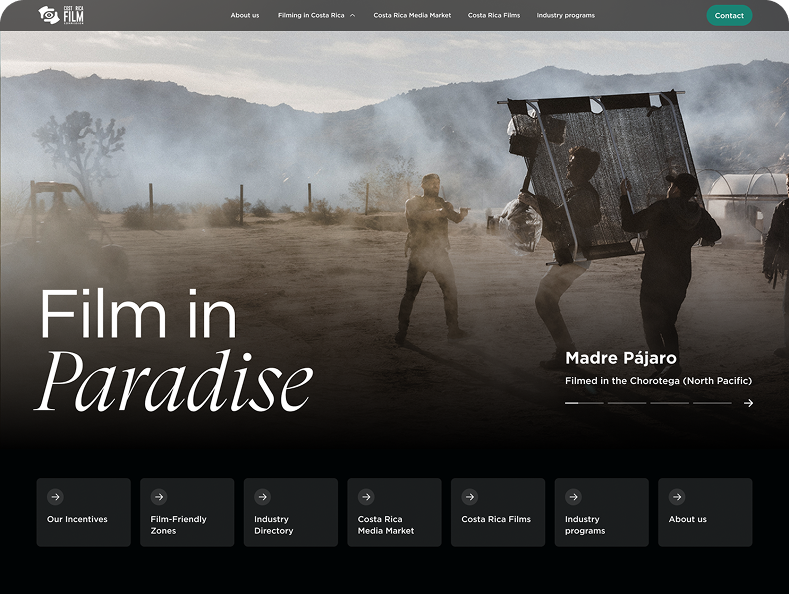Click the Costa Rica Film logo

[x=61, y=15]
